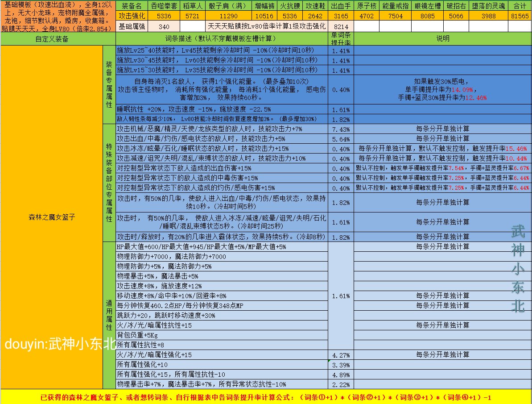Click the 骰子肩（满） header cell

(229, 6)
